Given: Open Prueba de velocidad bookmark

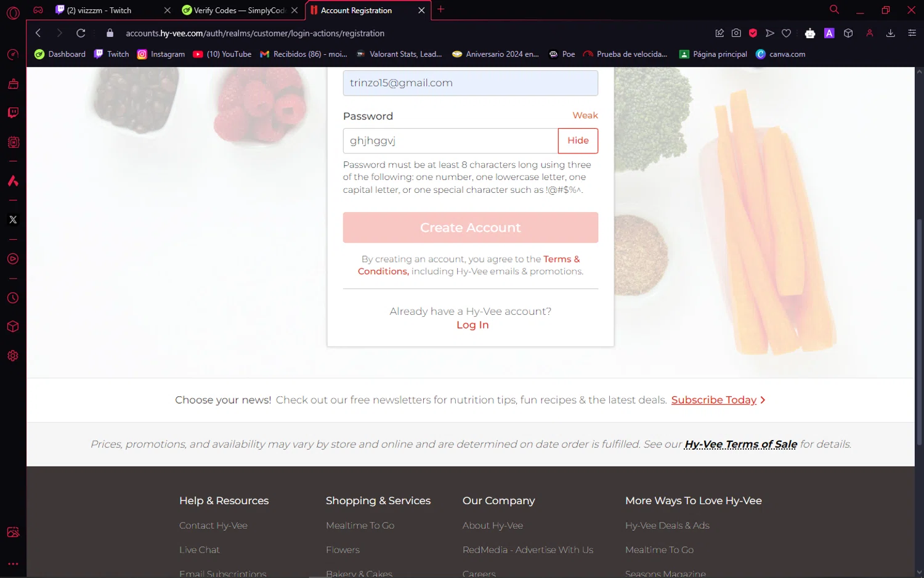Looking at the screenshot, I should pyautogui.click(x=625, y=54).
